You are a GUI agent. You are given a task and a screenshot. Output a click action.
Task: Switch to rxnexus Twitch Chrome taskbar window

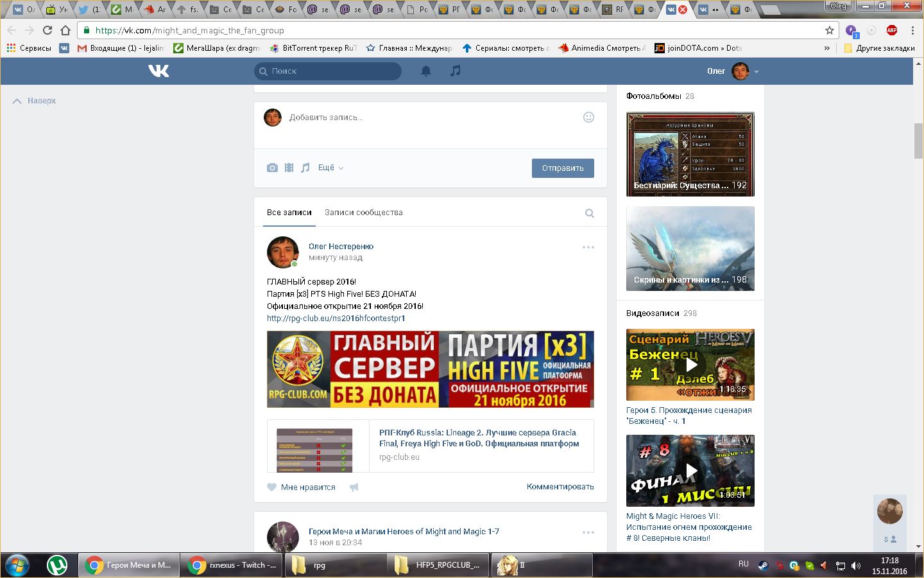[232, 565]
